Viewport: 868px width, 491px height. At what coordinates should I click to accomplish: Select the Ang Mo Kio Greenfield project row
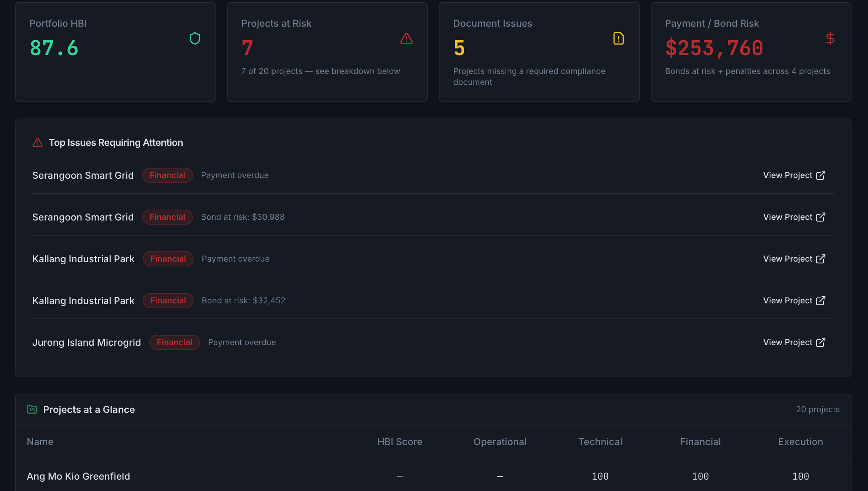433,476
